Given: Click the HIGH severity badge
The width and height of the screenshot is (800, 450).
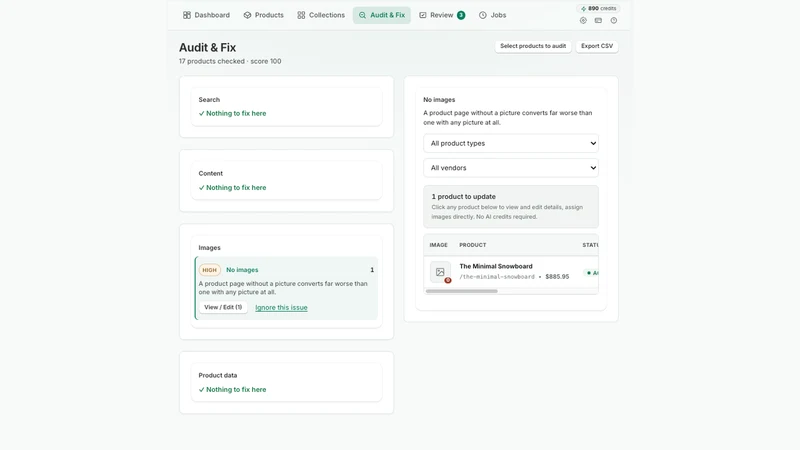Looking at the screenshot, I should click(x=209, y=270).
